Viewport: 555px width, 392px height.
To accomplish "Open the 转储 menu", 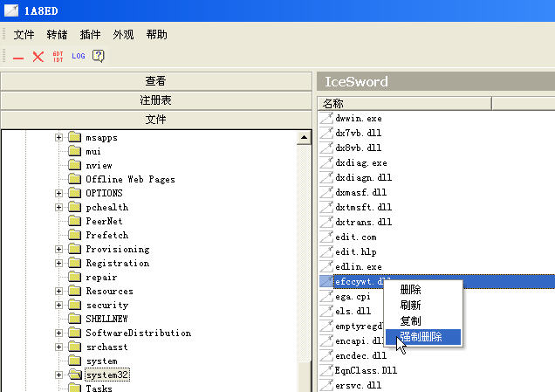I will click(x=57, y=35).
